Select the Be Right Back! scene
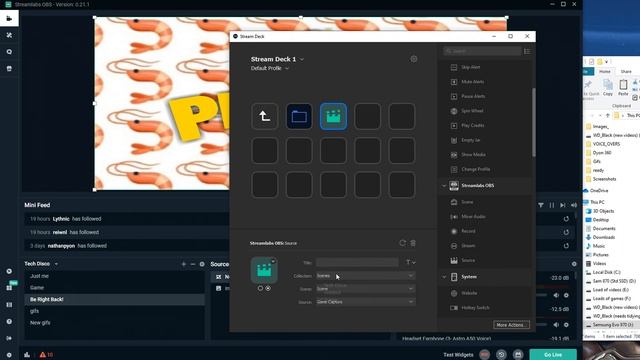The height and width of the screenshot is (360, 640). 114,300
